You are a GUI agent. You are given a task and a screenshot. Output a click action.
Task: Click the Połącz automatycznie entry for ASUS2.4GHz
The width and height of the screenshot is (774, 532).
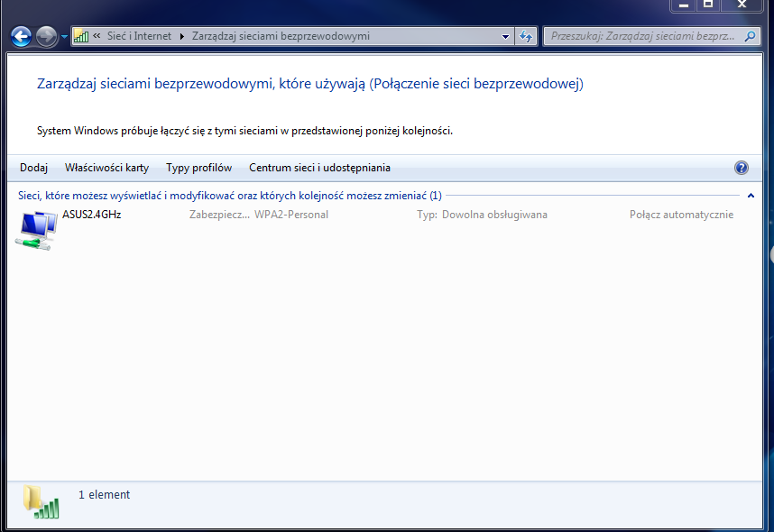pos(681,215)
